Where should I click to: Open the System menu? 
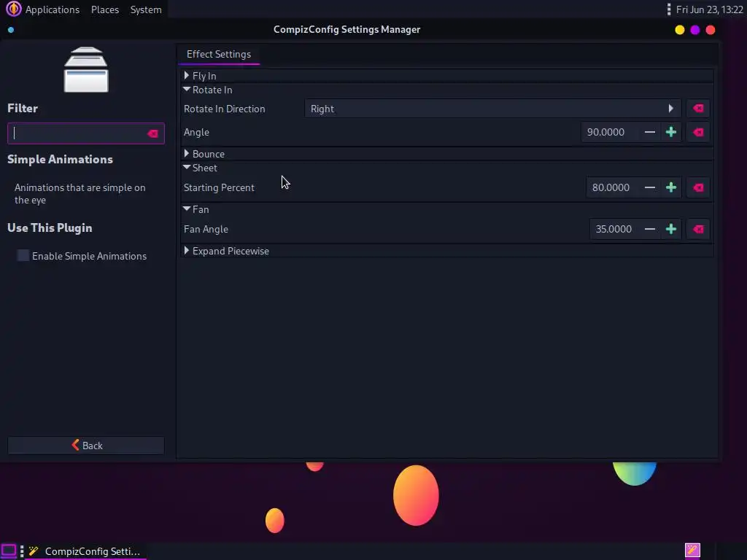[146, 9]
